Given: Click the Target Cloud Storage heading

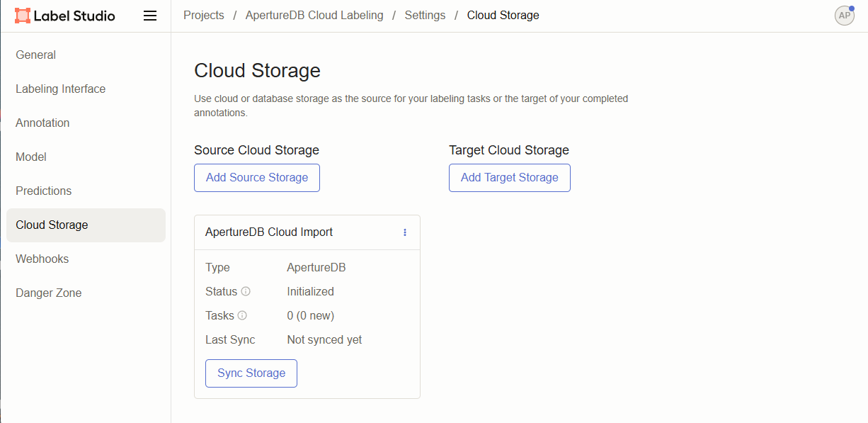Looking at the screenshot, I should coord(509,150).
